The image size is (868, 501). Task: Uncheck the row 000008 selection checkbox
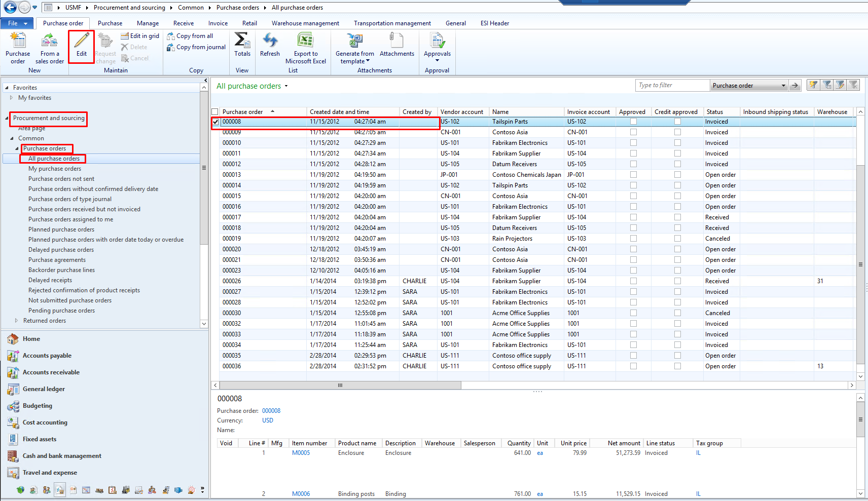215,122
